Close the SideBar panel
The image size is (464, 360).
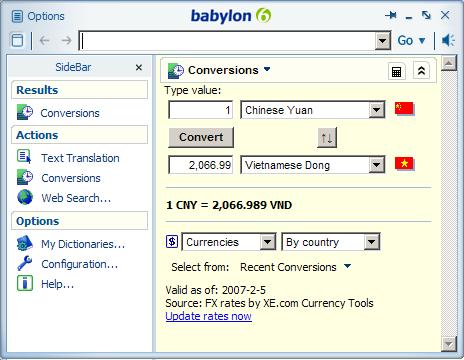(x=139, y=67)
